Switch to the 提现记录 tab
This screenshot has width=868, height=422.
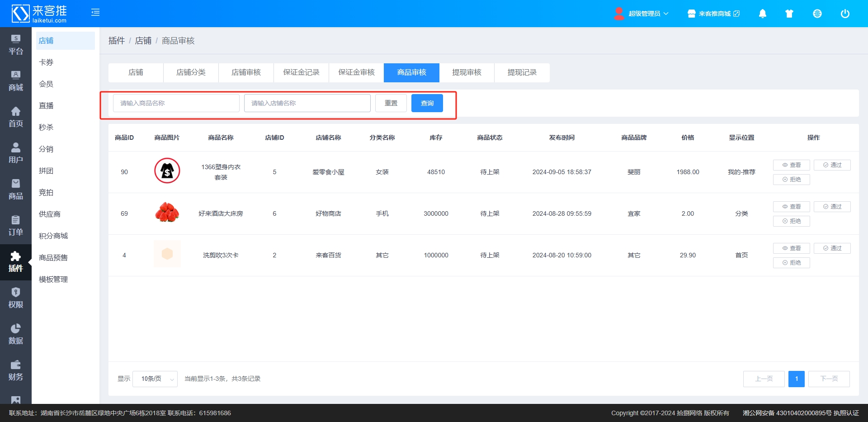tap(522, 72)
